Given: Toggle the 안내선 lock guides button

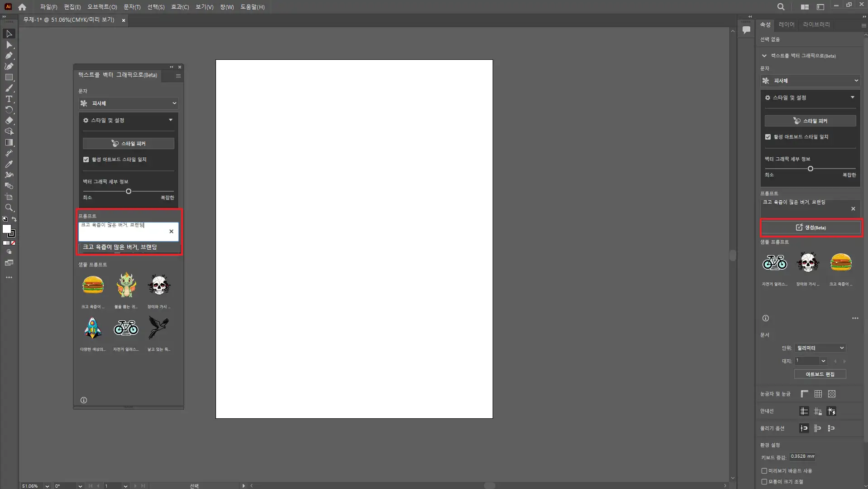Looking at the screenshot, I should (x=818, y=412).
